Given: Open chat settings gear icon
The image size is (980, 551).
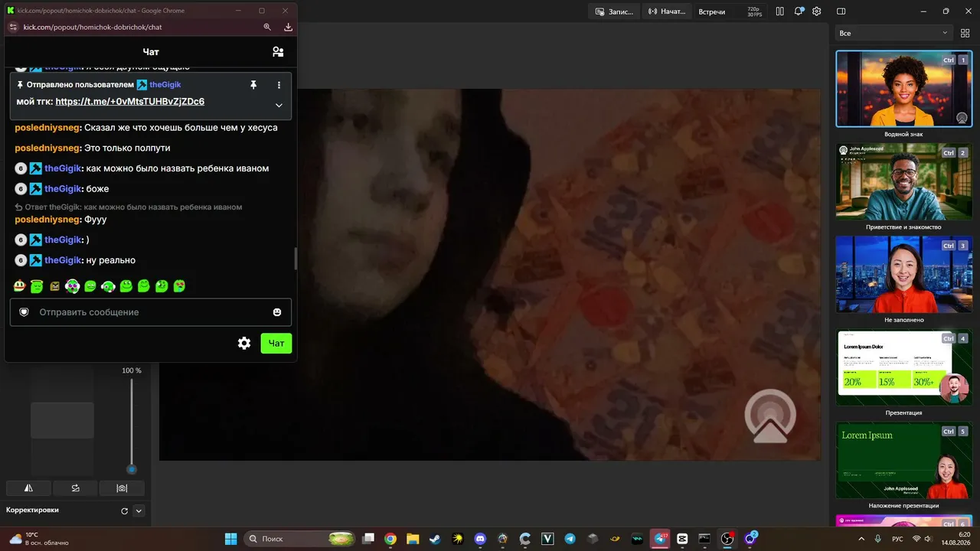Looking at the screenshot, I should pos(244,344).
